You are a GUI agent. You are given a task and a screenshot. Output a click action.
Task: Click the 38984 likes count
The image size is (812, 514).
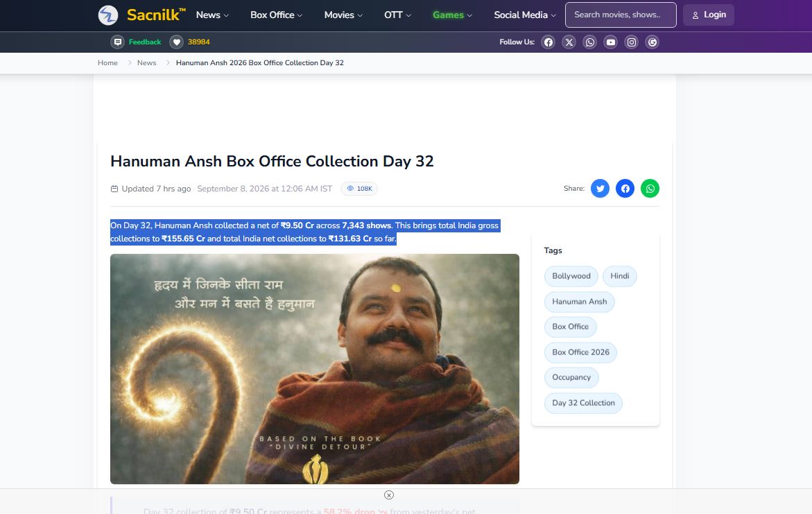199,42
